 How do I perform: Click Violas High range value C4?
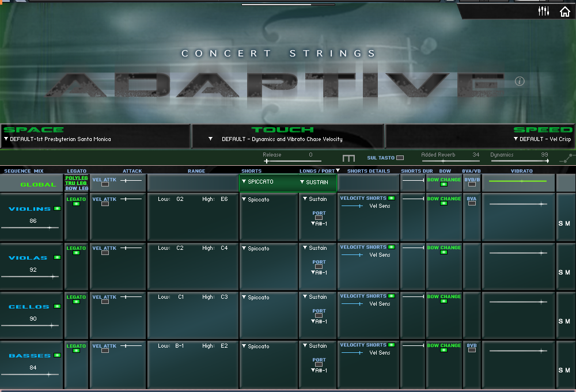pos(224,248)
